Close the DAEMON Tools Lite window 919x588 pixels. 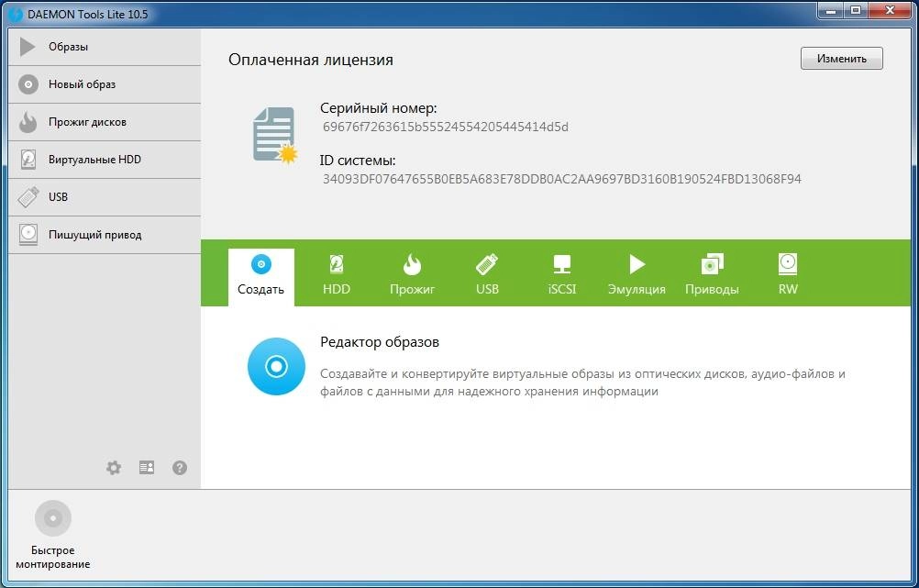coord(890,10)
